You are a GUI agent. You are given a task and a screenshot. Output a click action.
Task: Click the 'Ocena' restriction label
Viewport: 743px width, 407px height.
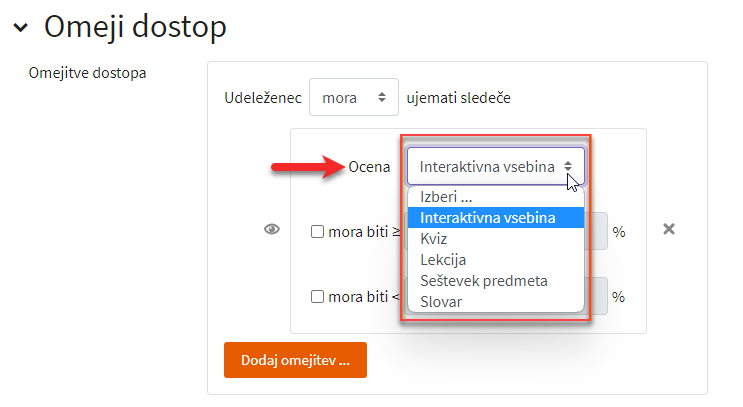pyautogui.click(x=369, y=167)
